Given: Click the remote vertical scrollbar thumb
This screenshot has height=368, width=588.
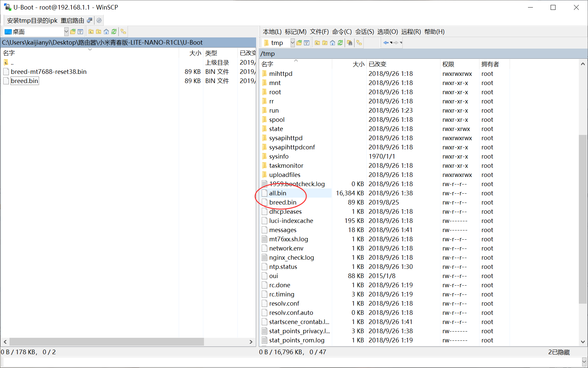Looking at the screenshot, I should pyautogui.click(x=583, y=219).
